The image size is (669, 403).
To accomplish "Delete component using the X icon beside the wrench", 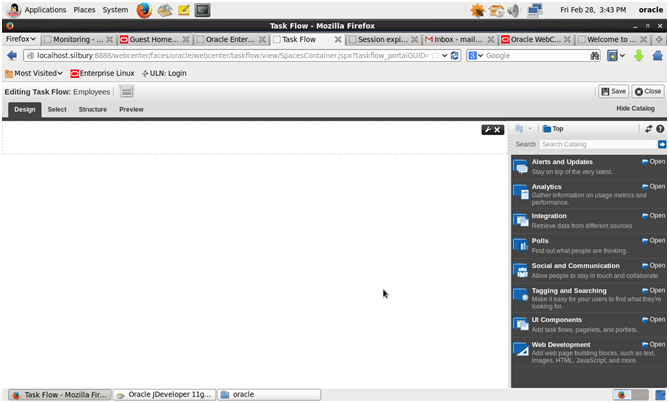I will [497, 129].
